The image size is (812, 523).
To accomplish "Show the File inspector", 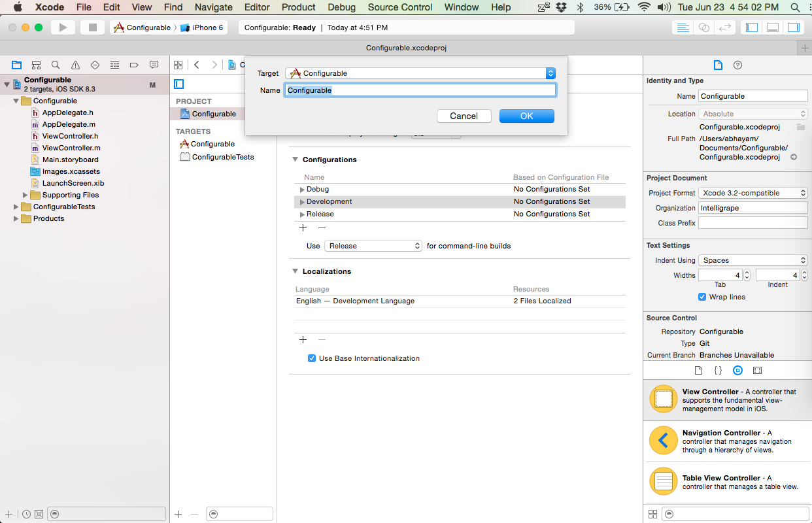I will click(x=718, y=65).
